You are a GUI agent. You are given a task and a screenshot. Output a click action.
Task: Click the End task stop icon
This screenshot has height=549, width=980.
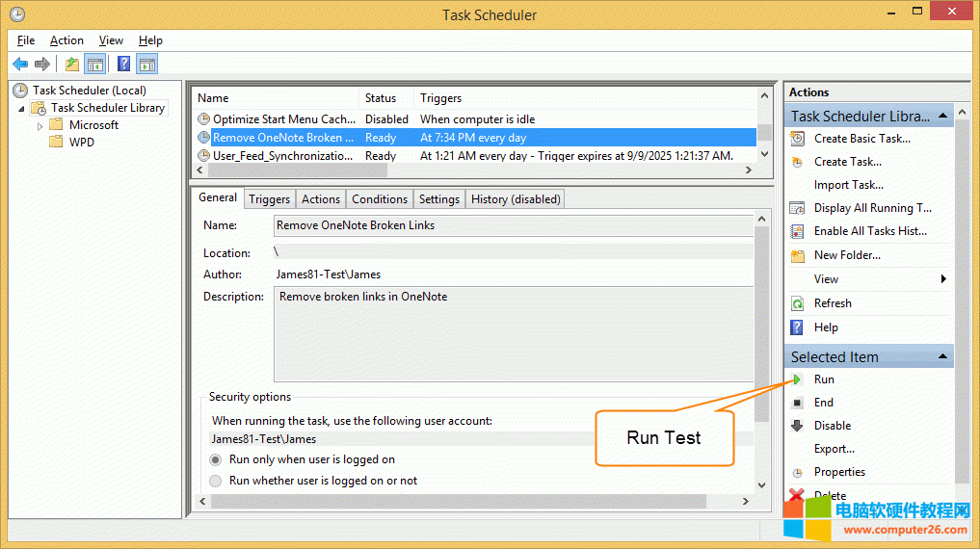pos(797,403)
